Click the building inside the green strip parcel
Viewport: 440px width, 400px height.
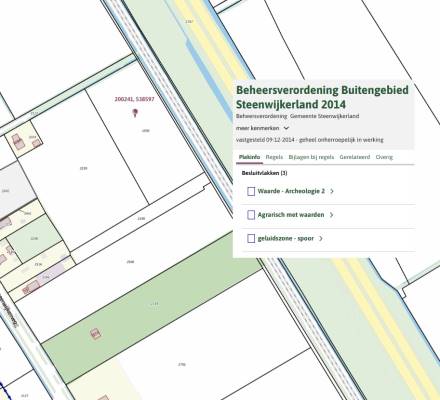tap(96, 333)
